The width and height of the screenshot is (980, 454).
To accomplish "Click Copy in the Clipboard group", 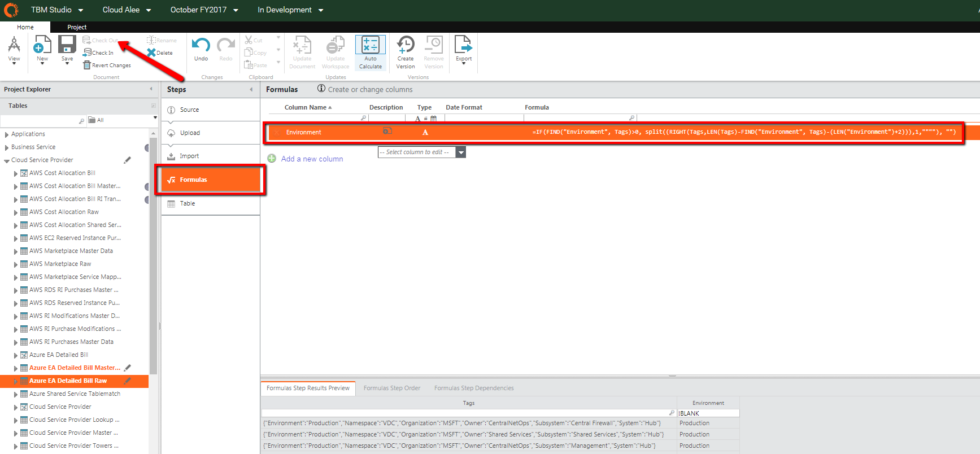I will tap(256, 53).
